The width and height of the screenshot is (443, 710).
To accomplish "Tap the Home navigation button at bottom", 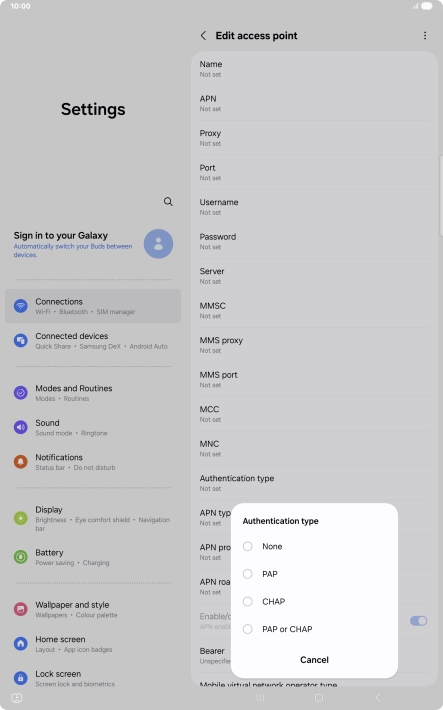I will click(x=319, y=698).
